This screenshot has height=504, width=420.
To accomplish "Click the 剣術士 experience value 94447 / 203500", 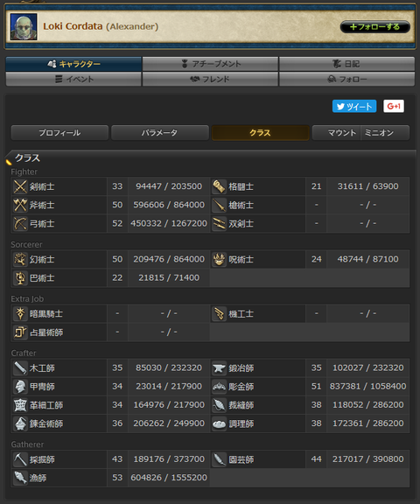I will tap(169, 186).
